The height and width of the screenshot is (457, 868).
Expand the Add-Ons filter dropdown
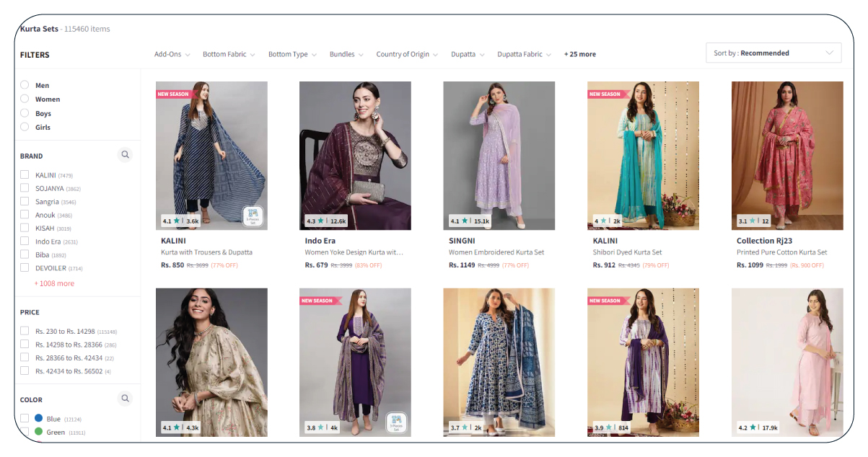coord(172,54)
